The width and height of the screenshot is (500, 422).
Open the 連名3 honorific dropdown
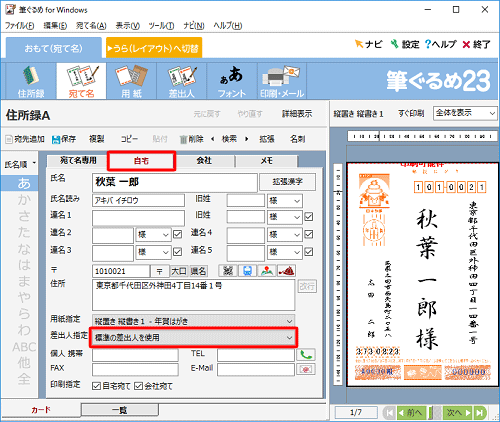click(153, 252)
